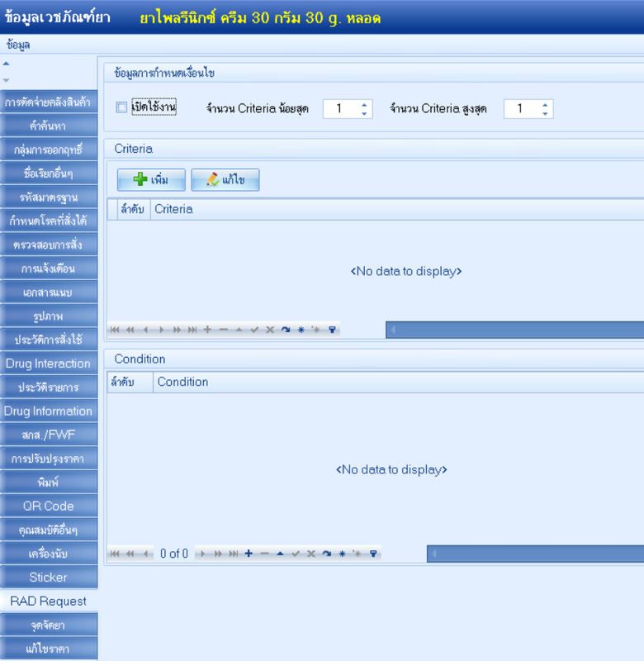Select the เครื่องนับ sidebar tab

[49, 554]
